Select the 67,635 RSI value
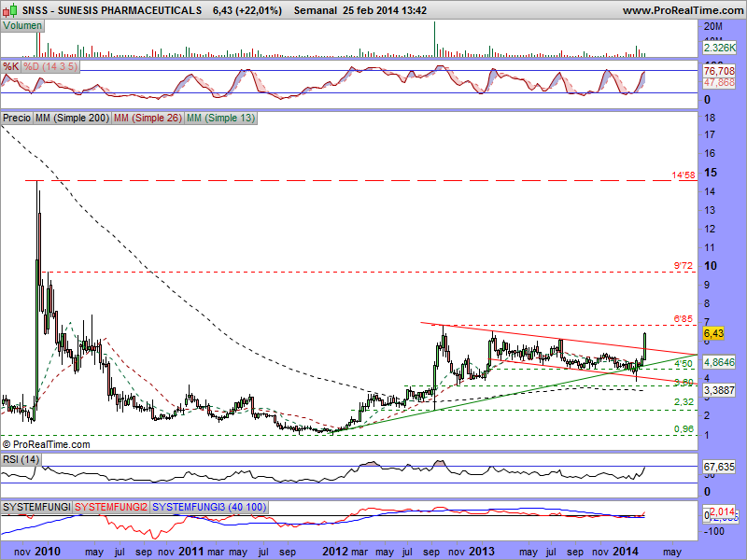Screen dimensions: 747x560 click(719, 467)
